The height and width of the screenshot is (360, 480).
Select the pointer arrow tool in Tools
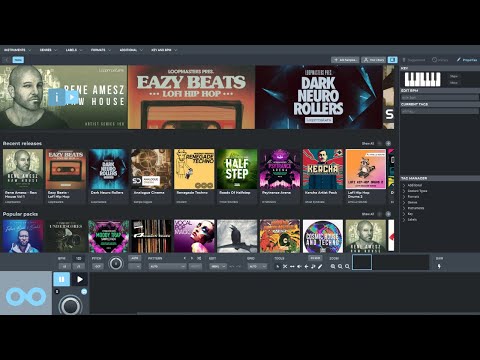278,266
